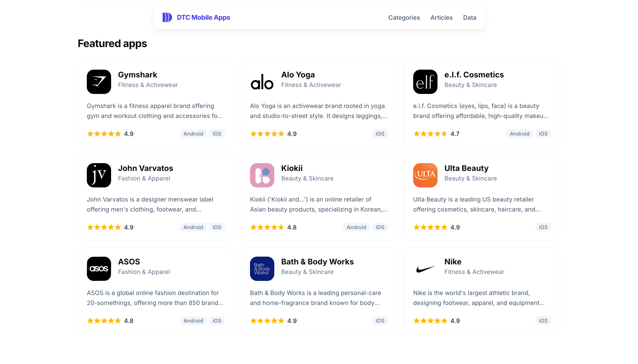638x364 pixels.
Task: Open the Bath & Body Works icon
Action: tap(262, 269)
